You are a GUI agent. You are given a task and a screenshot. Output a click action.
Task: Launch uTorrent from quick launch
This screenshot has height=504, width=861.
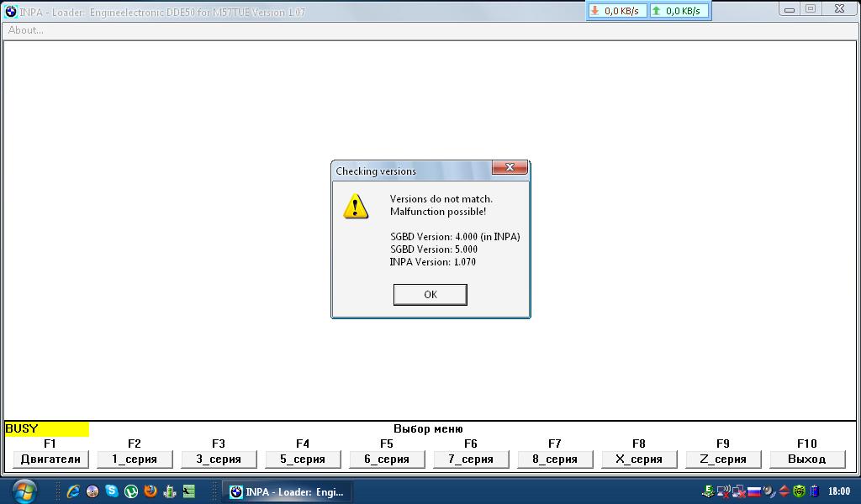130,491
